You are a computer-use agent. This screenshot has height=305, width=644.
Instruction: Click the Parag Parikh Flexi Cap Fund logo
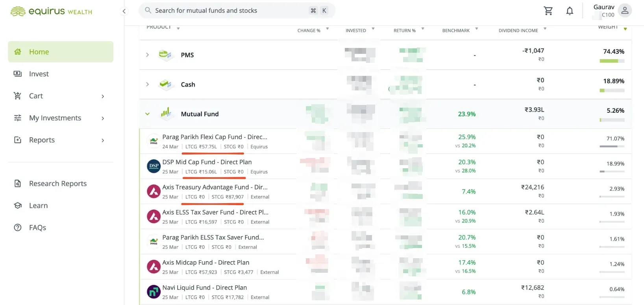[x=154, y=141]
